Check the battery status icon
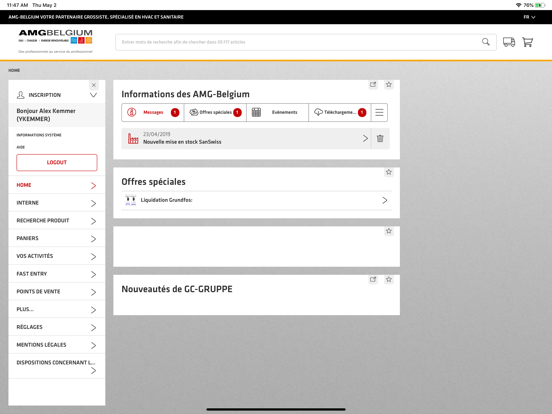Screen dimensions: 552x414 (x=540, y=5)
